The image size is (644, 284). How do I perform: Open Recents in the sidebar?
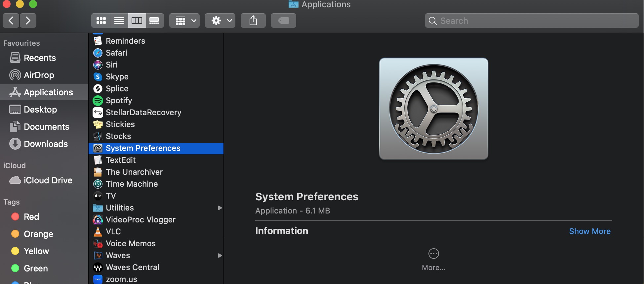[x=44, y=58]
